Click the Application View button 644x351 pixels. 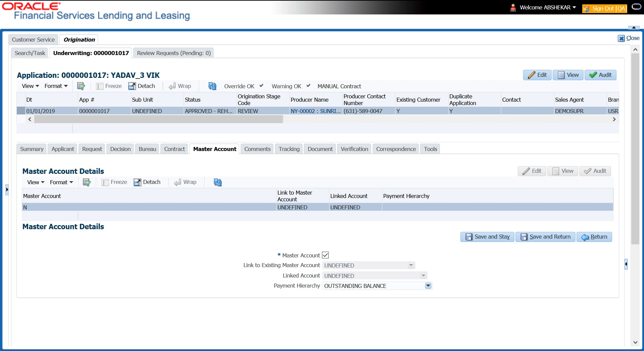tap(568, 75)
